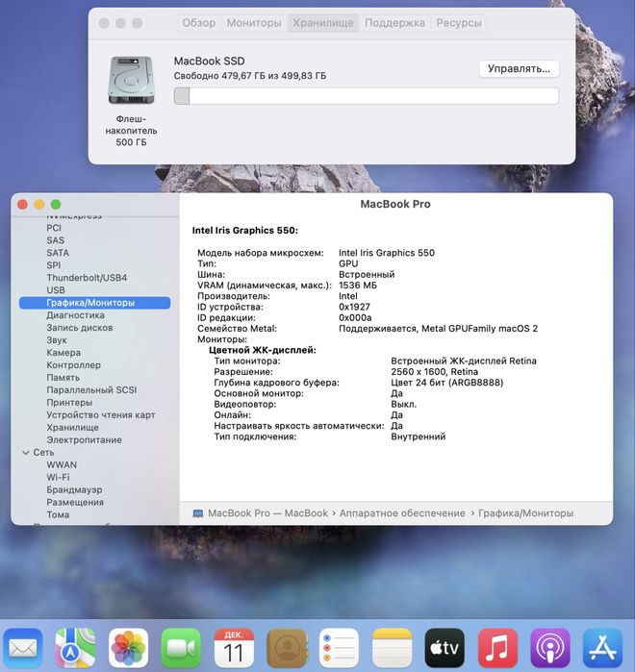This screenshot has height=672, width=635.
Task: Select Wi-Fi under Сеть
Action: pyautogui.click(x=58, y=477)
